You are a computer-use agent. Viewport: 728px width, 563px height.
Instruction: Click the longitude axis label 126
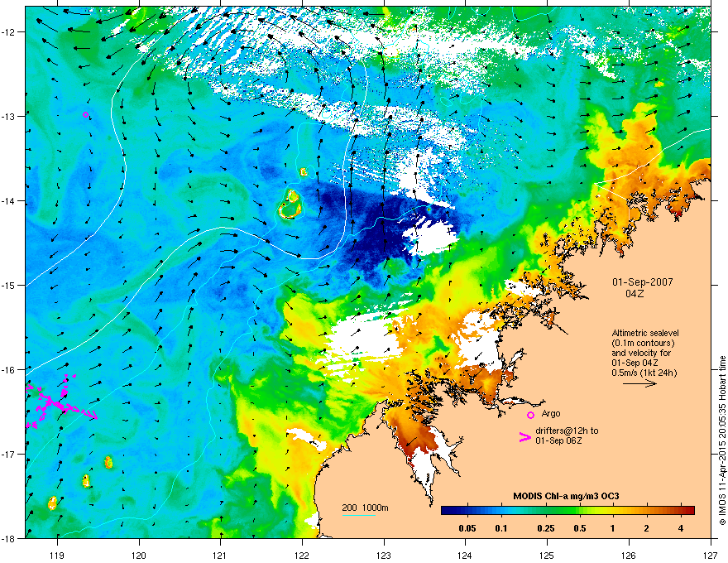[629, 555]
